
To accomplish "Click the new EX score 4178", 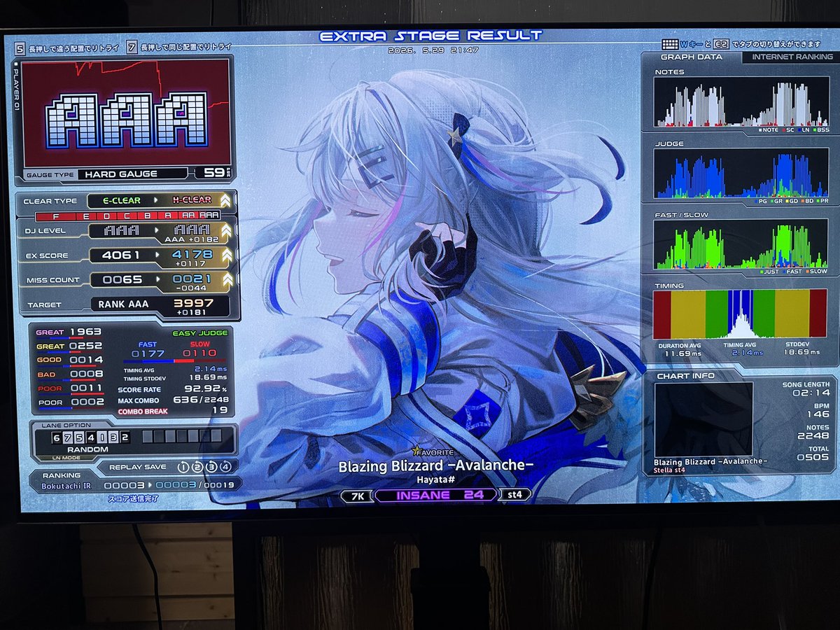I will point(192,255).
